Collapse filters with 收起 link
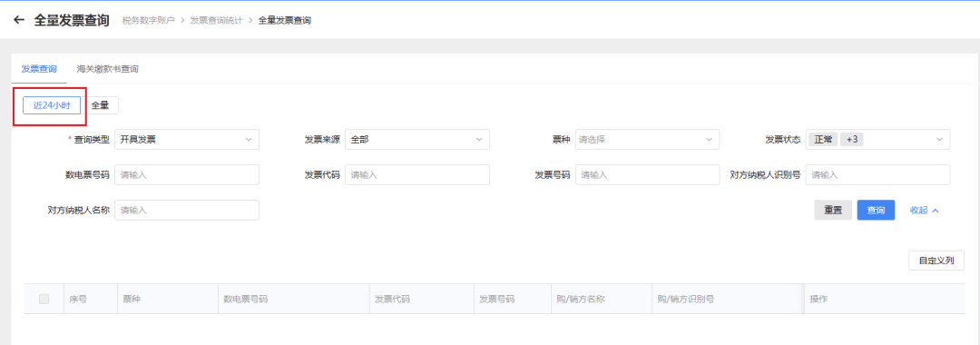The image size is (980, 345). 925,210
